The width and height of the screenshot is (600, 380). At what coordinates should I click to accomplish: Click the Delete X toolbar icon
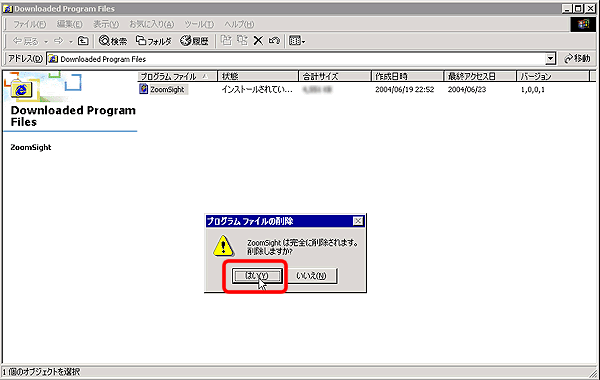[x=258, y=41]
